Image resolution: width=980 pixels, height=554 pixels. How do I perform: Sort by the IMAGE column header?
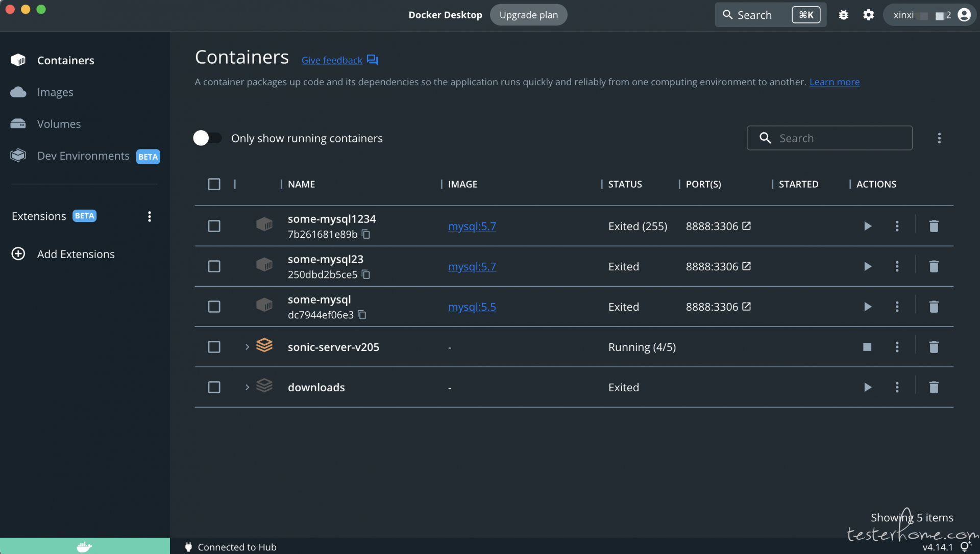coord(462,184)
